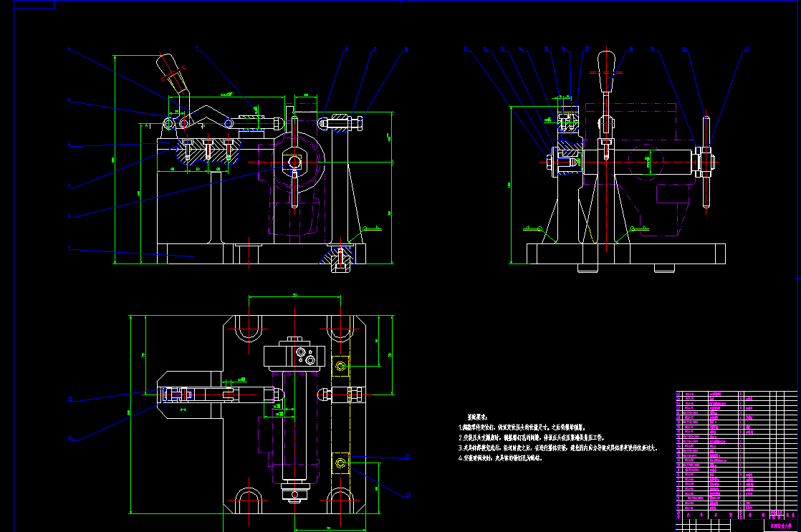The height and width of the screenshot is (532, 801).
Task: Select the magenta workpiece outline in side view
Action: click(638, 170)
